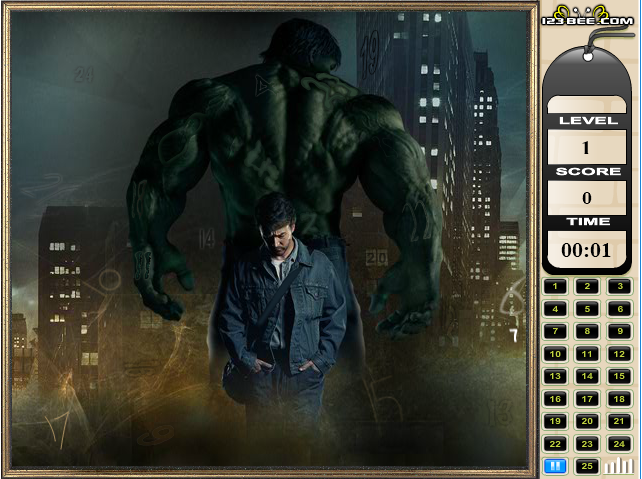Click the 23 tile in number grid
Viewport: 642px width, 479px height.
[x=587, y=444]
